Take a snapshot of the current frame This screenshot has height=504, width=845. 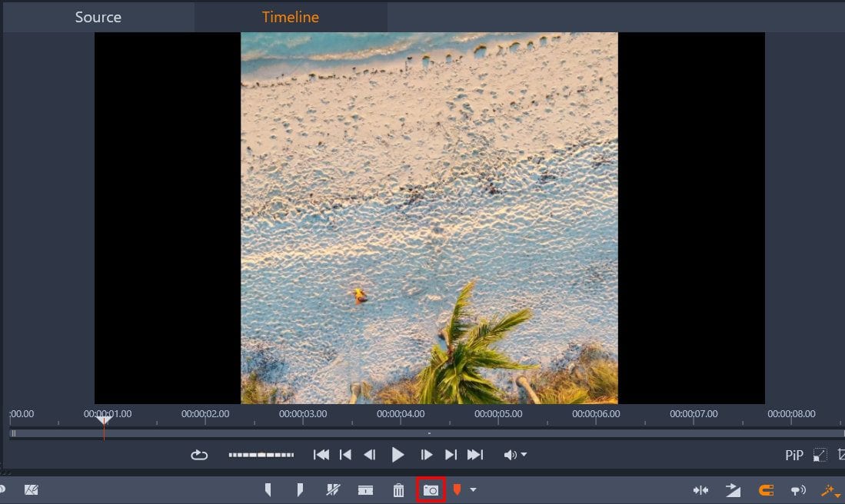coord(431,489)
